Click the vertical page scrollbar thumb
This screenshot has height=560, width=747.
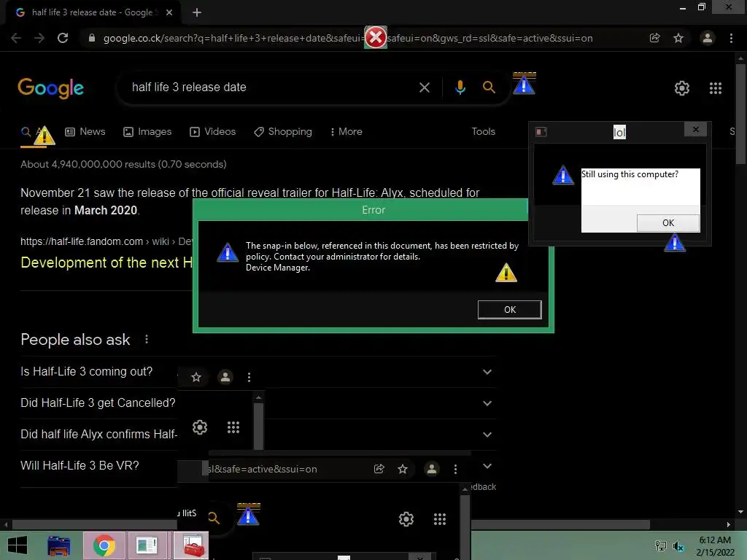click(x=740, y=113)
